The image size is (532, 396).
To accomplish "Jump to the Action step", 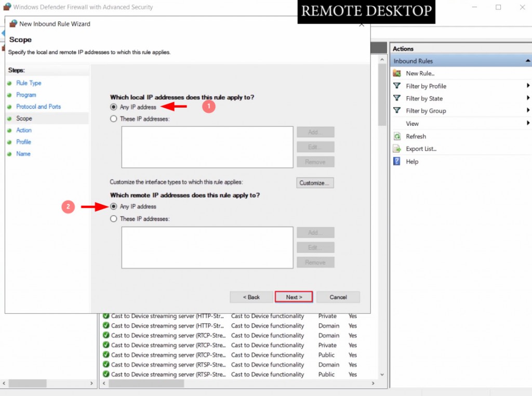I will [x=24, y=130].
